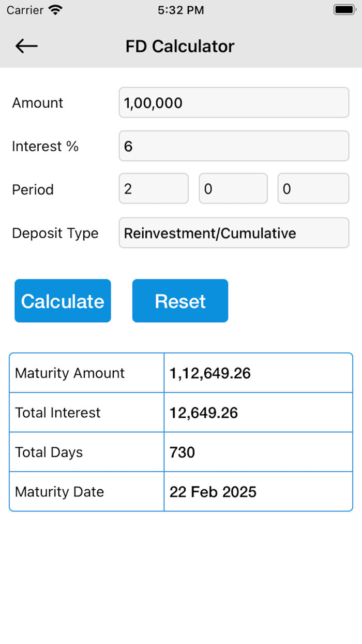Click the Period months field
This screenshot has width=362, height=644.
[233, 188]
